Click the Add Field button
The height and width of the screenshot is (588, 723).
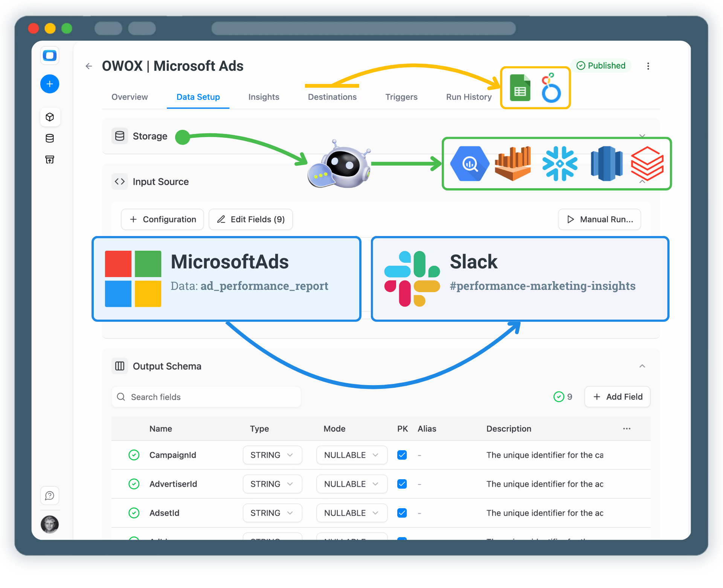click(x=617, y=396)
